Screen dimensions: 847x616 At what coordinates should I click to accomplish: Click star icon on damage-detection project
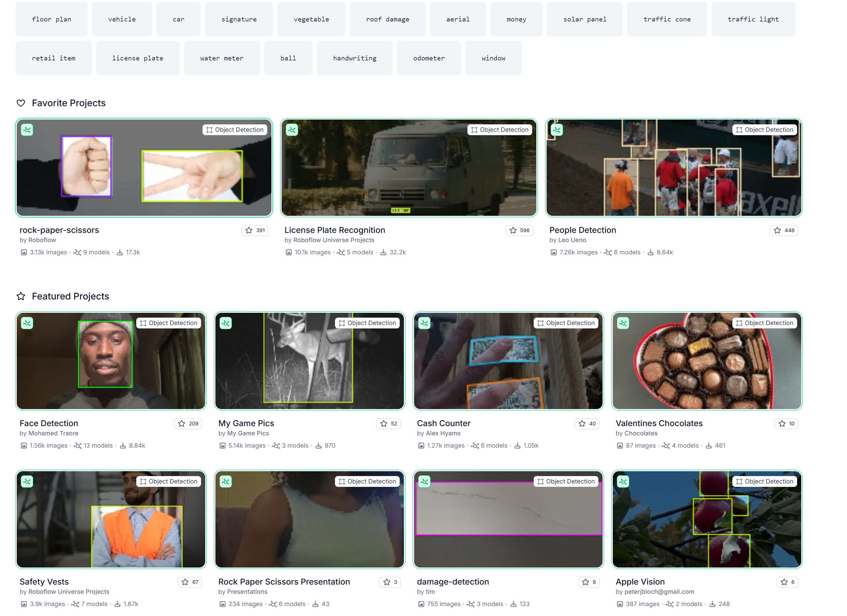(585, 582)
